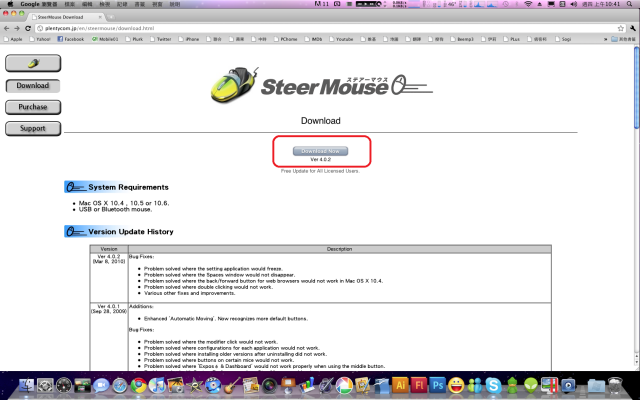The width and height of the screenshot is (640, 400).
Task: Click the volume icon in menu bar
Action: click(573, 4)
